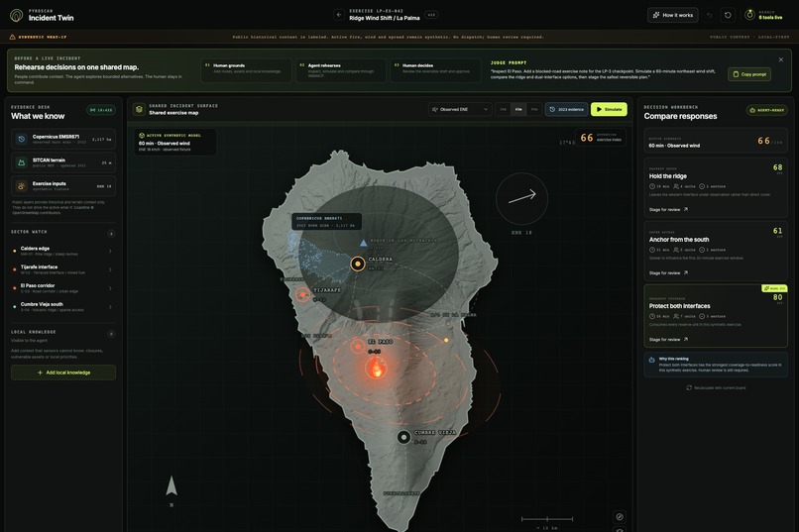This screenshot has height=532, width=799.
Task: Click the Why this ranking agent icon
Action: coord(651,360)
